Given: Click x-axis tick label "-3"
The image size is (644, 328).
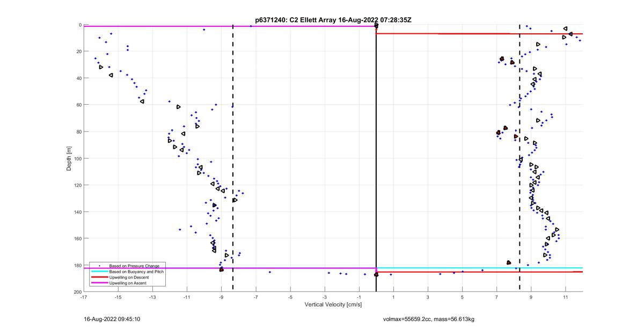Looking at the screenshot, I should [325, 297].
